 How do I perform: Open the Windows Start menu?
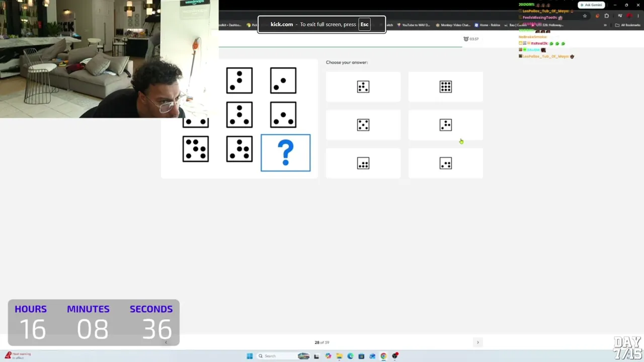coord(250,356)
